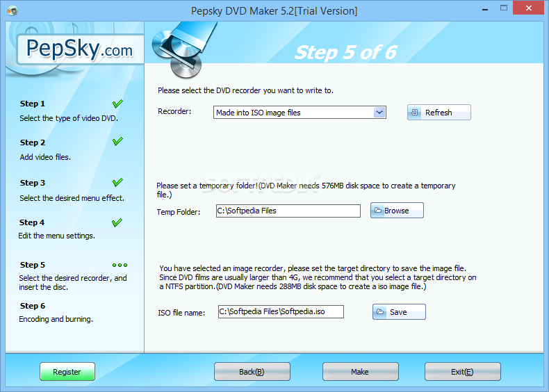Viewport: 549px width, 392px height.
Task: Click the 'ISO file name:' label
Action: [x=181, y=313]
